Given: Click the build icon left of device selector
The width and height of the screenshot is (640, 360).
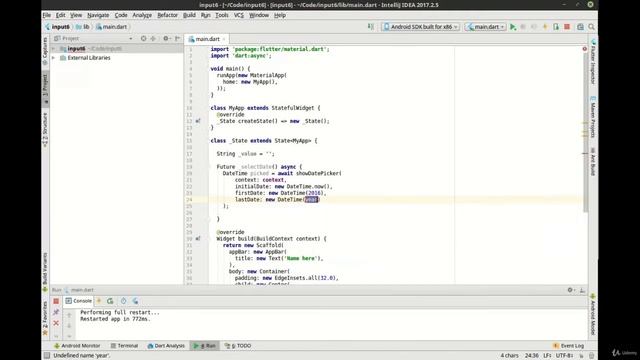Looking at the screenshot, I should pyautogui.click(x=371, y=27).
